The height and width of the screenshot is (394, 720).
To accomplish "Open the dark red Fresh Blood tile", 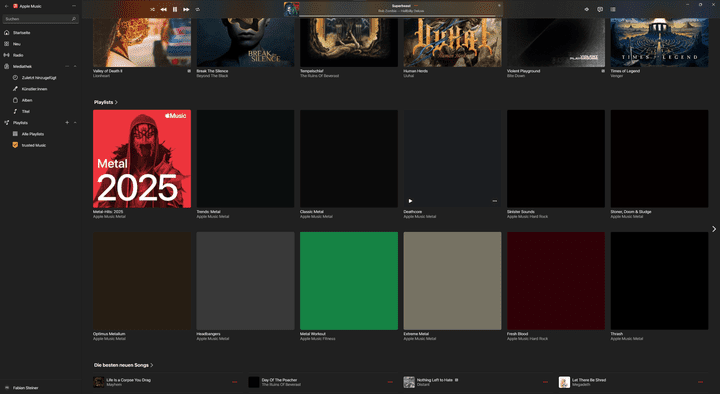I will [x=556, y=281].
